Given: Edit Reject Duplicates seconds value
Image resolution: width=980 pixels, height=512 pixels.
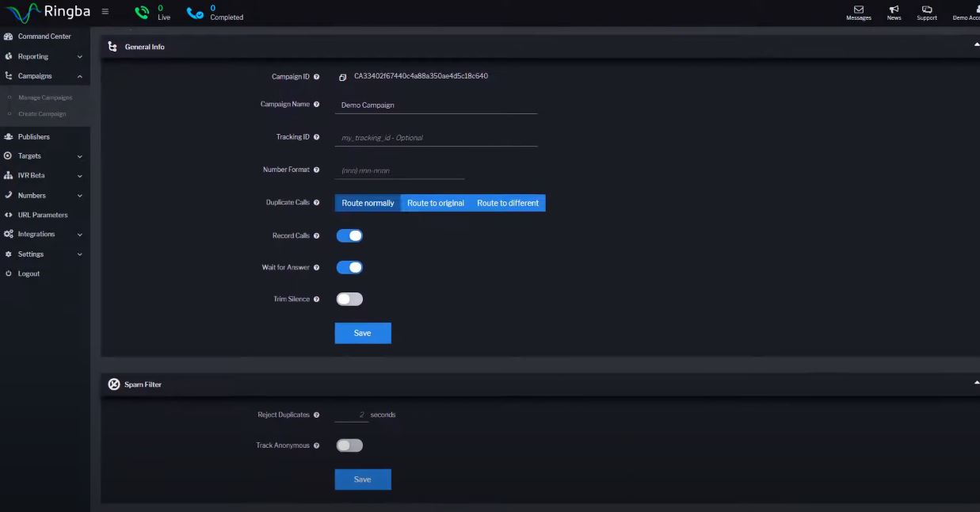Looking at the screenshot, I should (352, 415).
